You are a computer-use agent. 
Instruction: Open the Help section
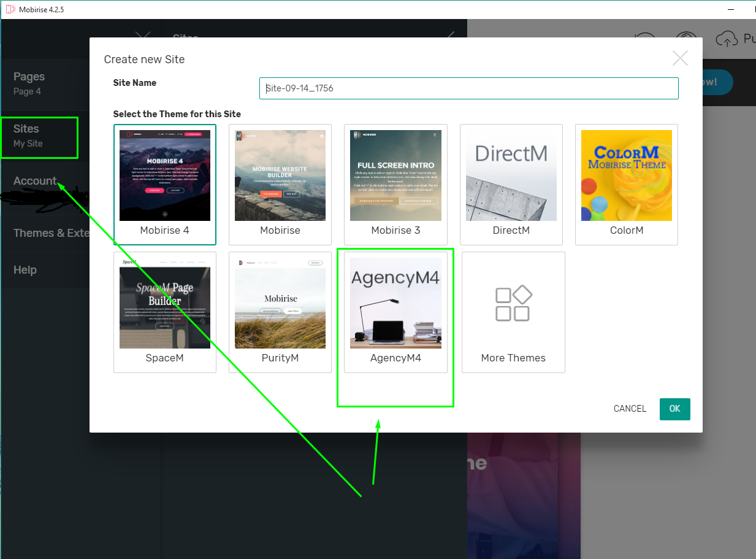[25, 269]
